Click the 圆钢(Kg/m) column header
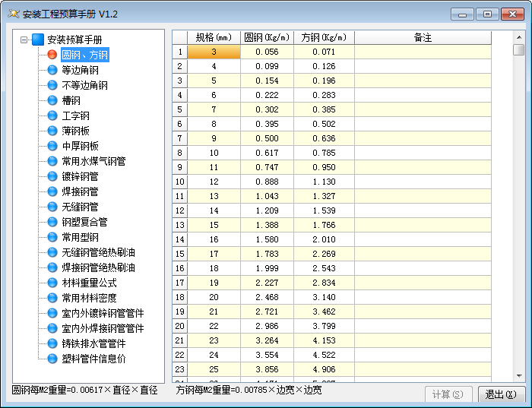Image resolution: width=532 pixels, height=408 pixels. click(x=267, y=37)
